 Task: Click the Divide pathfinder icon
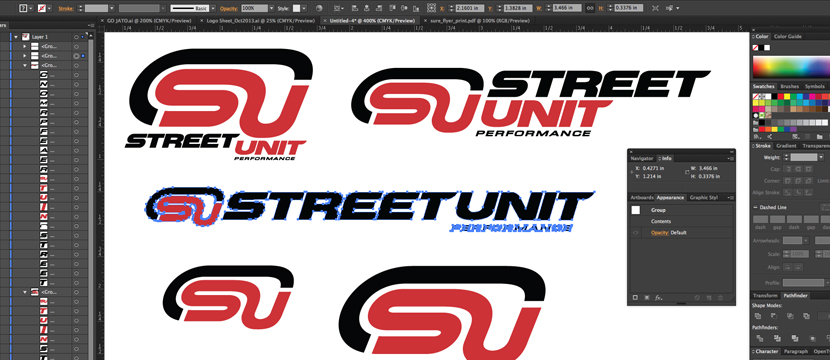pyautogui.click(x=761, y=338)
